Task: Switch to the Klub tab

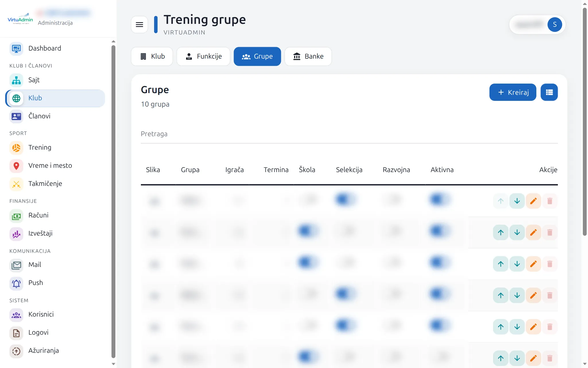Action: click(152, 56)
